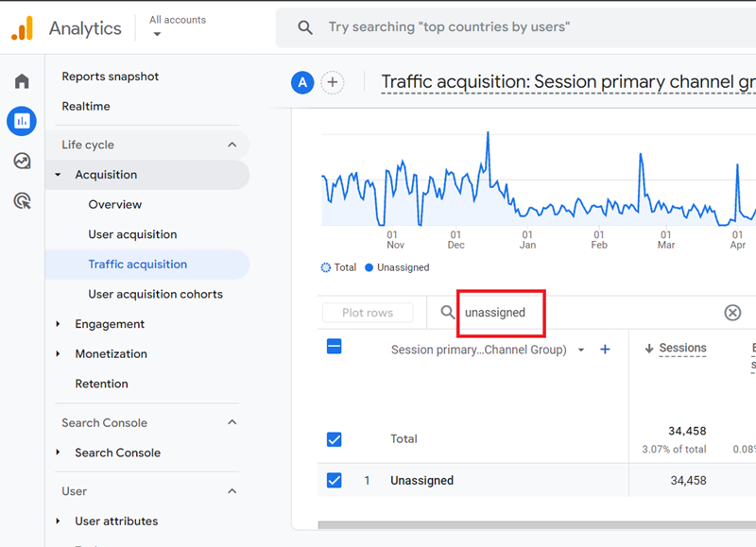
Task: Click the add comparison plus icon
Action: (333, 82)
